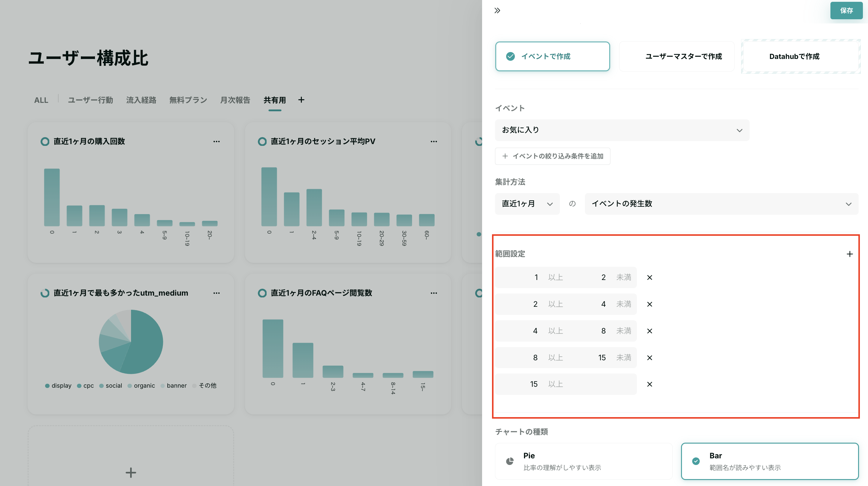Image resolution: width=868 pixels, height=486 pixels.
Task: Open menu for 直近1ヶ月の購入回数 card
Action: click(216, 141)
